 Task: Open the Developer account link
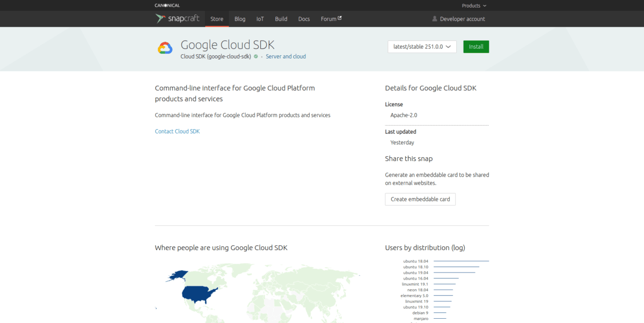point(462,19)
